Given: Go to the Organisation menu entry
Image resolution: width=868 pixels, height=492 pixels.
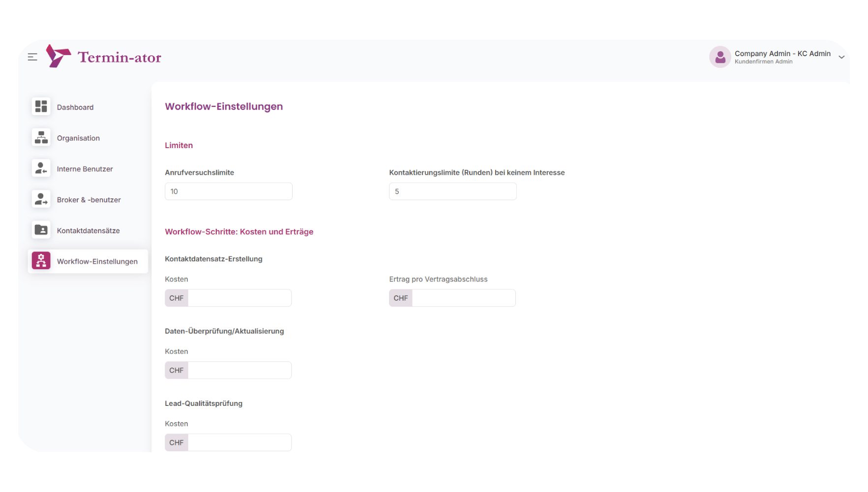Looking at the screenshot, I should 78,138.
